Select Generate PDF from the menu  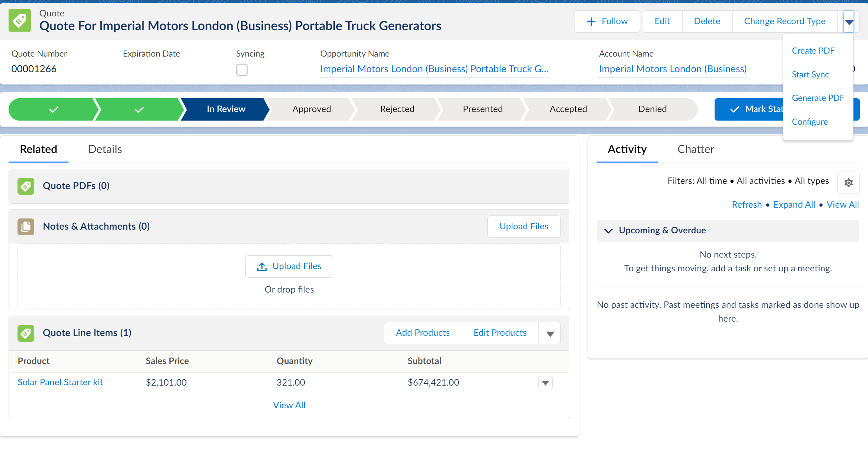click(x=818, y=98)
